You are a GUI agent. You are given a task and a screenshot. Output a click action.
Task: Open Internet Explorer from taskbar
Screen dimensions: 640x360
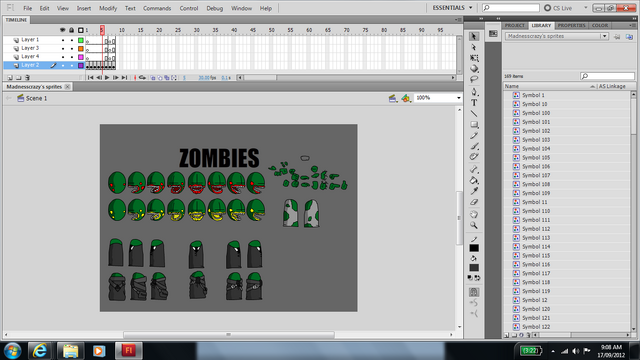coord(39,351)
